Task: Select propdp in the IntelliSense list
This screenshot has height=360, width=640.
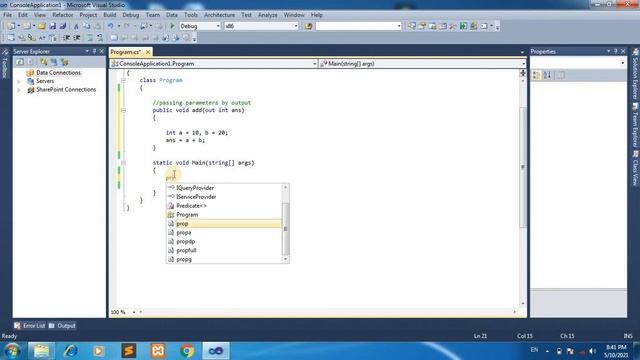Action: point(224,241)
